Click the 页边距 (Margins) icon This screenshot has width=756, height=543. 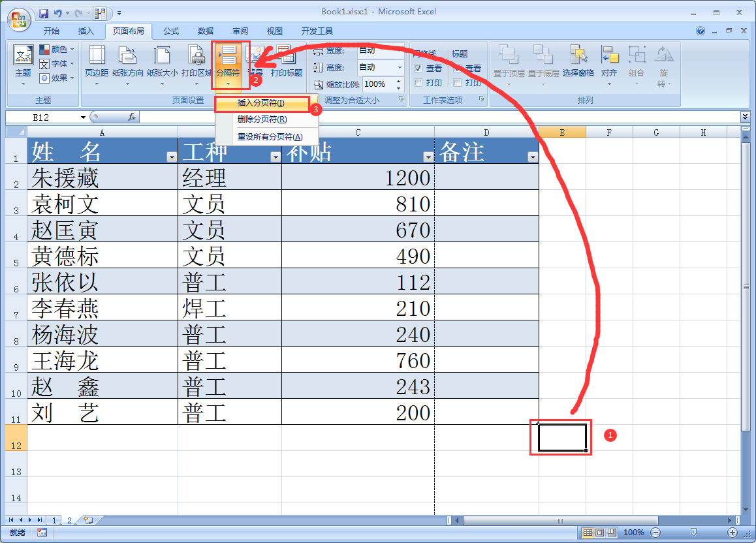[97, 63]
